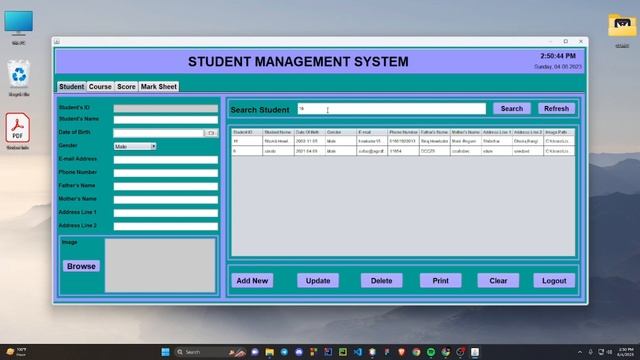Expand the Gender dropdown
Image resolution: width=640 pixels, height=360 pixels.
[153, 146]
